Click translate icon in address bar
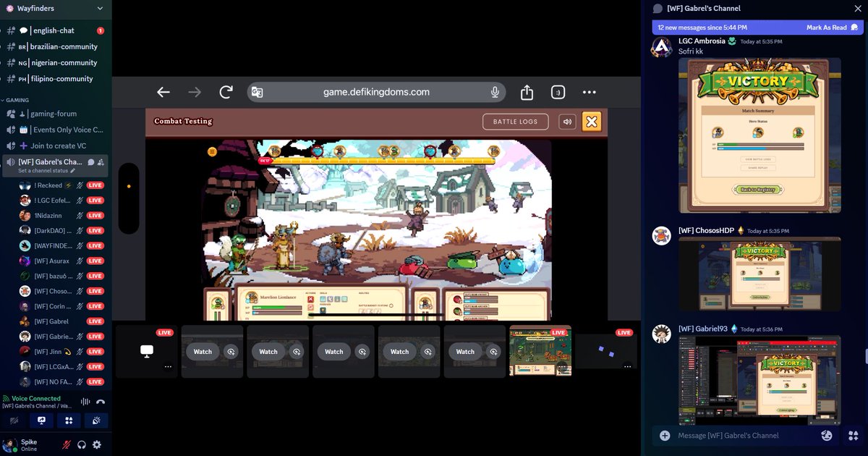 click(257, 92)
